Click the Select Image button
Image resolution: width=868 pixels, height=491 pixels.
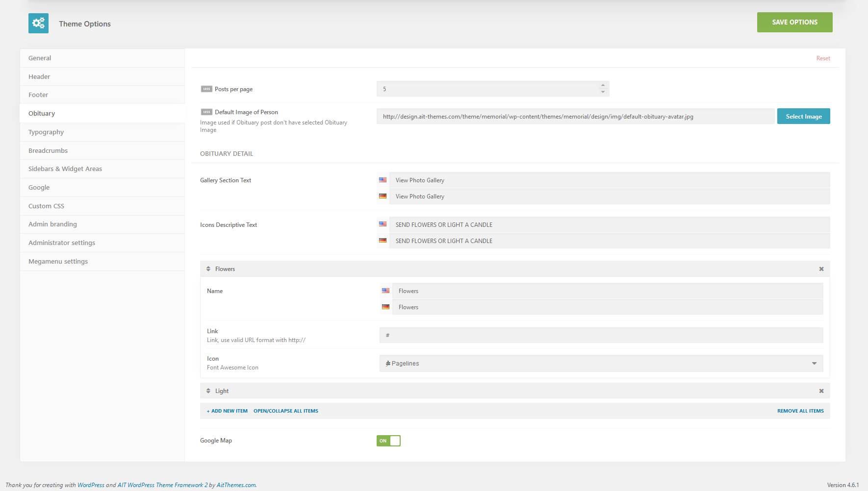tap(803, 116)
